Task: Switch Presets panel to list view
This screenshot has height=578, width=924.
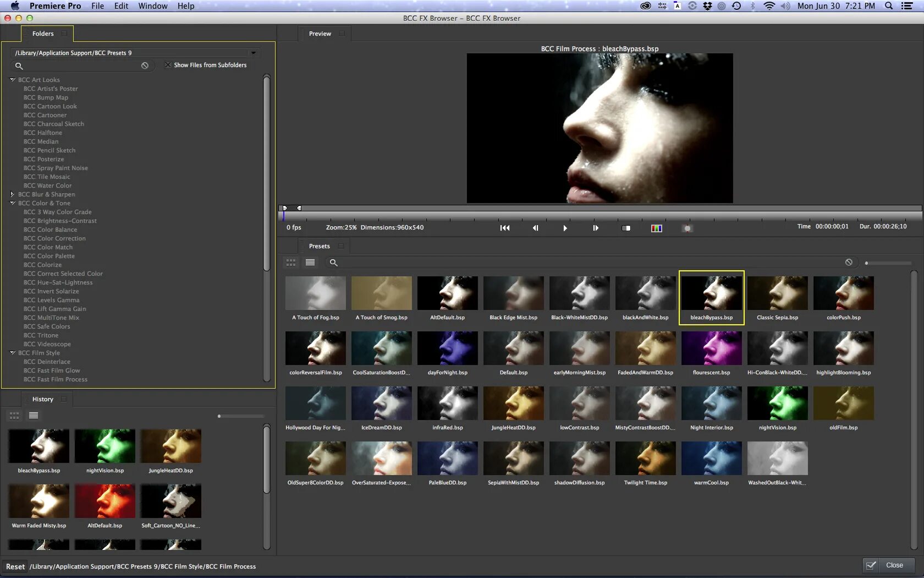Action: (310, 263)
